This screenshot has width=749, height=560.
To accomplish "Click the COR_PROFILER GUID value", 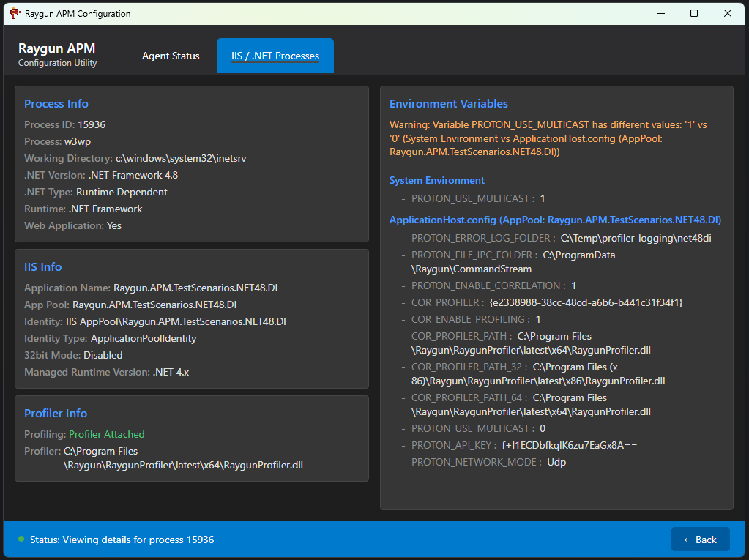I will pyautogui.click(x=586, y=302).
